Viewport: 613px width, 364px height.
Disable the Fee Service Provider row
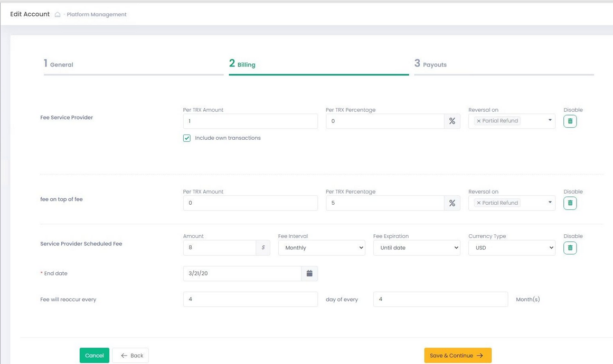[570, 121]
